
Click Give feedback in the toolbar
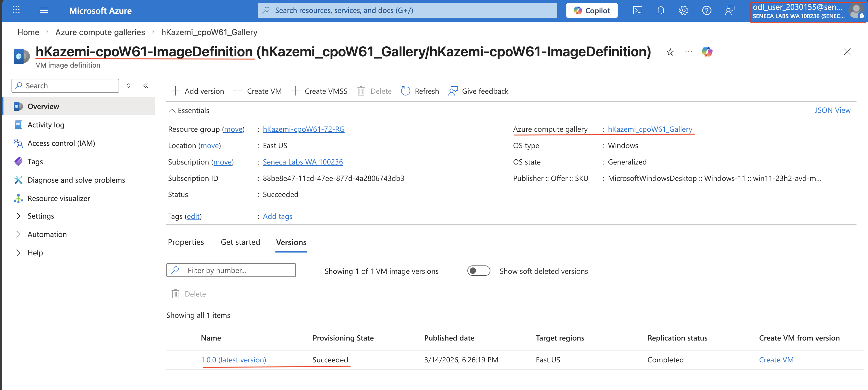[x=478, y=91]
